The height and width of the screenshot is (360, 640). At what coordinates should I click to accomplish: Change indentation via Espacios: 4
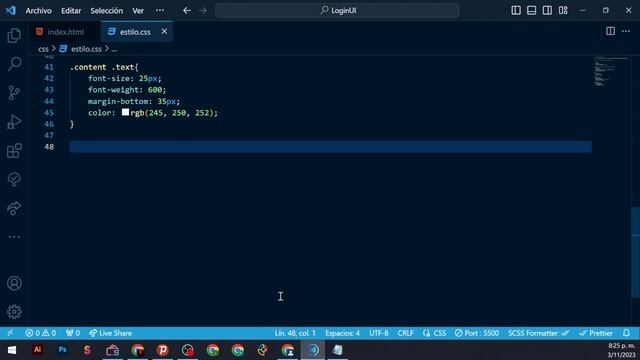[342, 333]
